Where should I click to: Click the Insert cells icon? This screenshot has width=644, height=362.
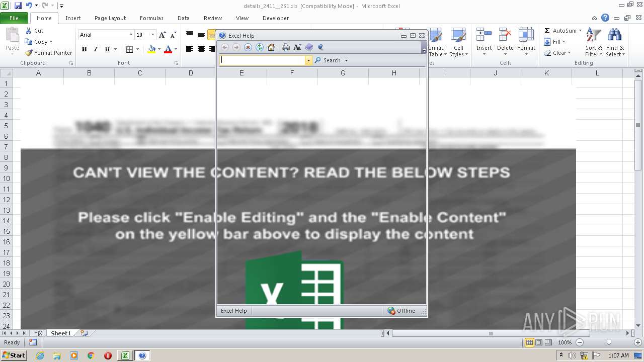[x=484, y=35]
